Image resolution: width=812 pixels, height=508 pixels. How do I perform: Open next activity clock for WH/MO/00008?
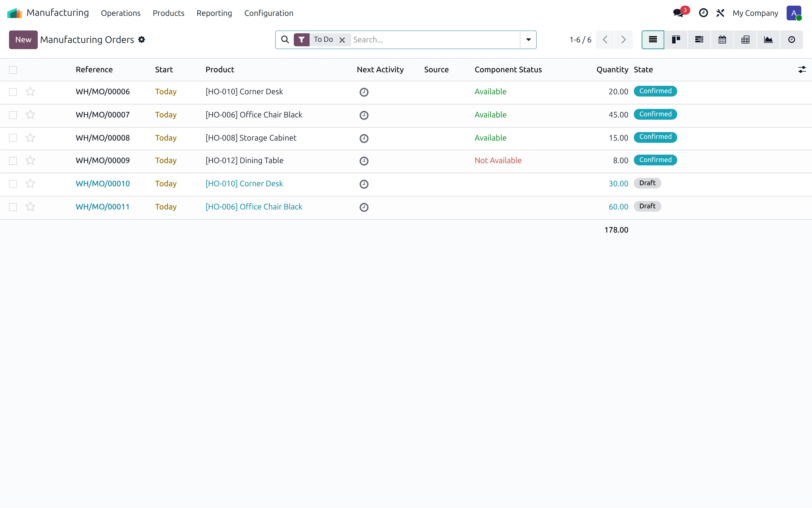tap(364, 138)
